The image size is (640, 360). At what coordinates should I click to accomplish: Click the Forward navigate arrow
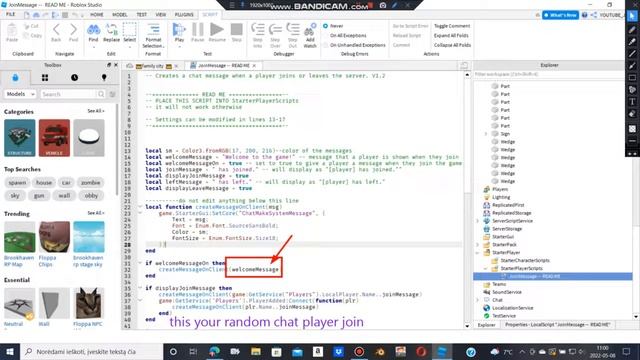tap(73, 32)
